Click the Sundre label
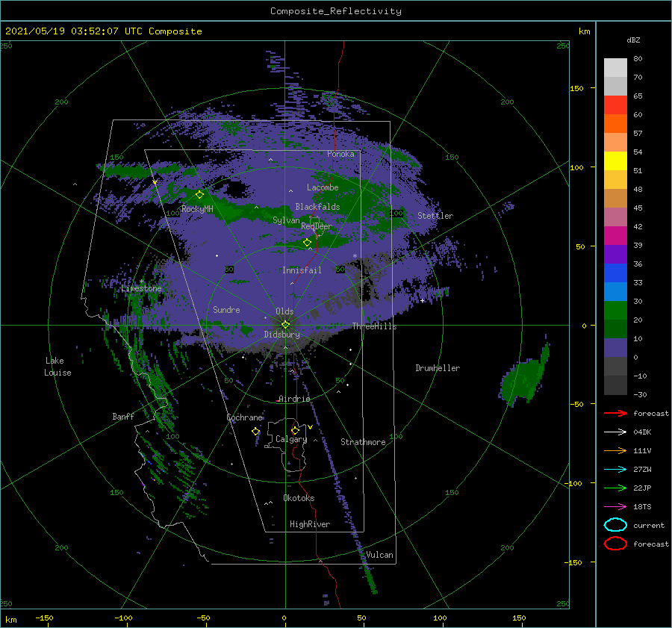672x628 pixels. (x=226, y=309)
